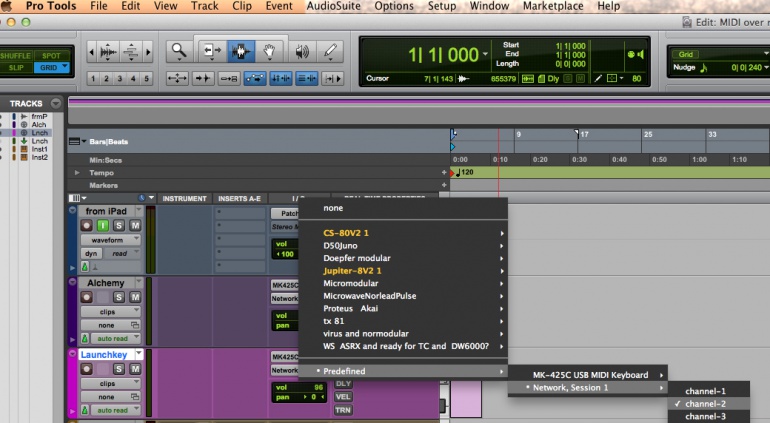Click the 120 tempo marker

[464, 172]
